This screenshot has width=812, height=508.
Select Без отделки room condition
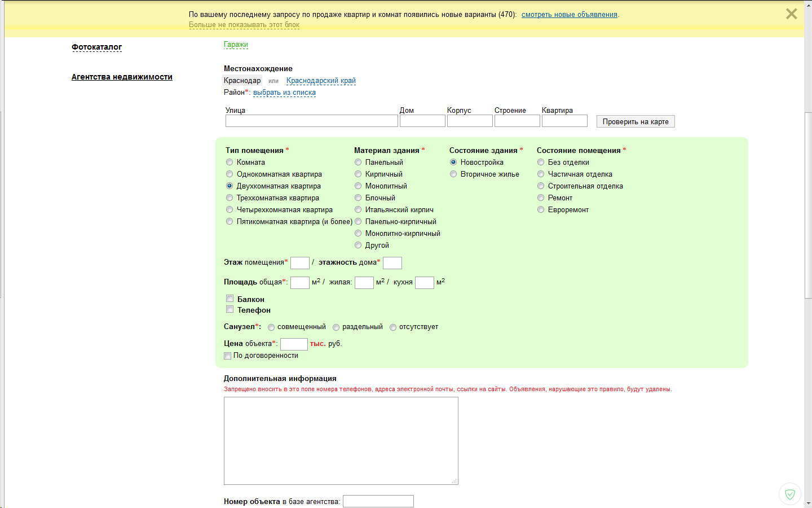(x=541, y=162)
